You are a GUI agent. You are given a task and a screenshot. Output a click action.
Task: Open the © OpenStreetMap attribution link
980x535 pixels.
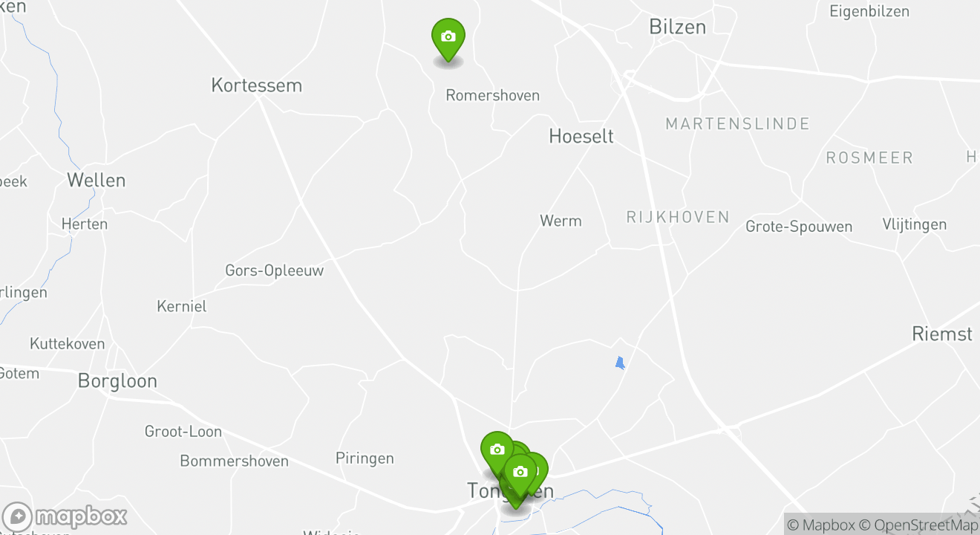coord(919,525)
